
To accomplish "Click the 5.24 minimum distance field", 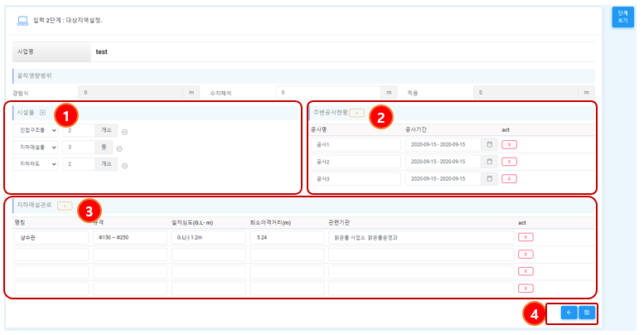I will click(x=287, y=238).
